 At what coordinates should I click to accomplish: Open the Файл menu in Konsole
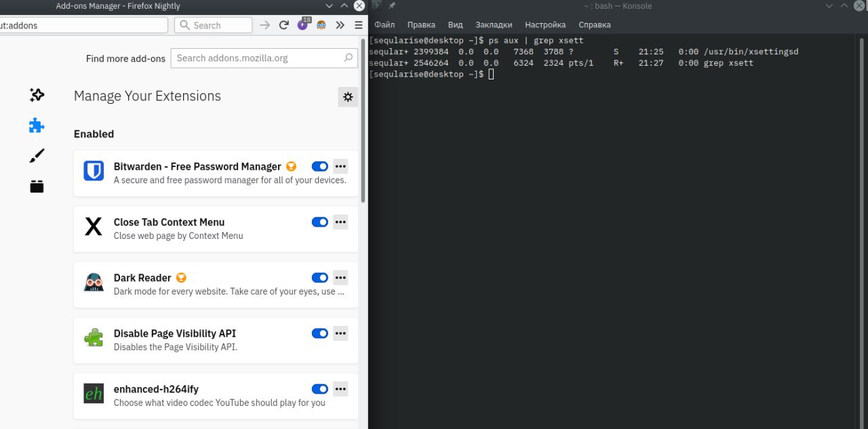pos(384,24)
